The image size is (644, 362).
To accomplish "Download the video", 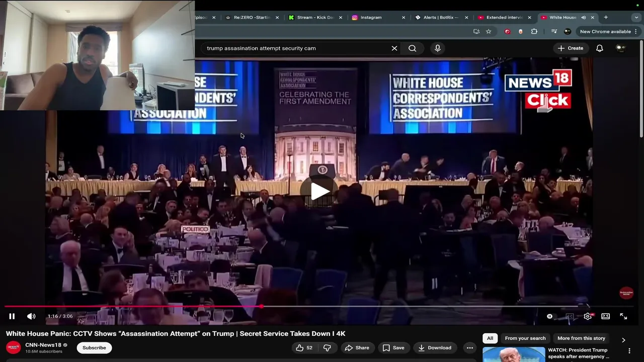I will (x=434, y=348).
